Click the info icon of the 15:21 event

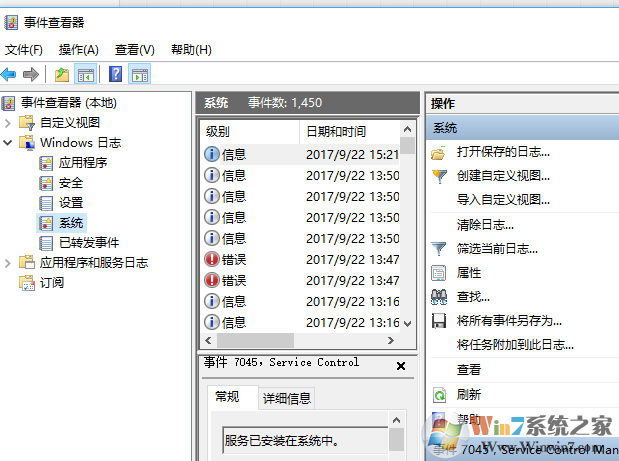point(212,154)
